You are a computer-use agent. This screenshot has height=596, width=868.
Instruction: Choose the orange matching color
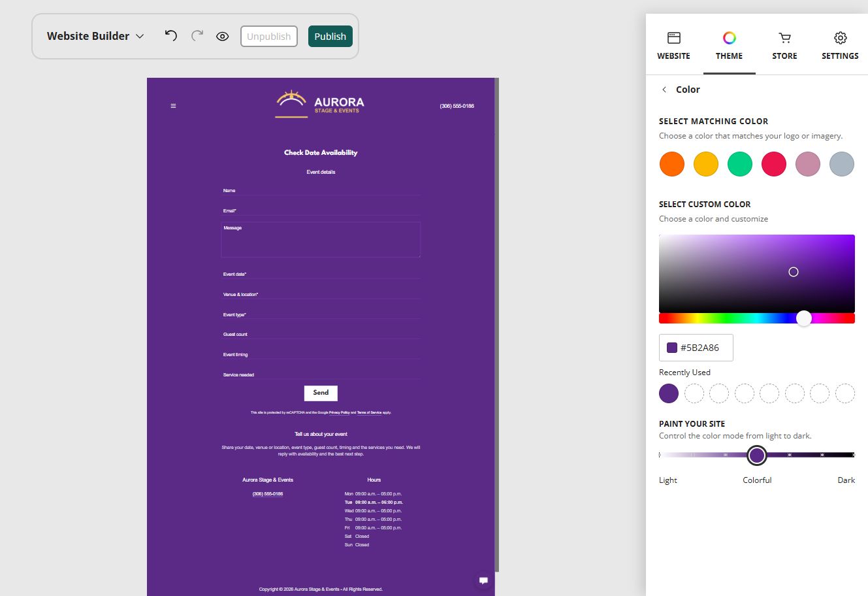[672, 164]
